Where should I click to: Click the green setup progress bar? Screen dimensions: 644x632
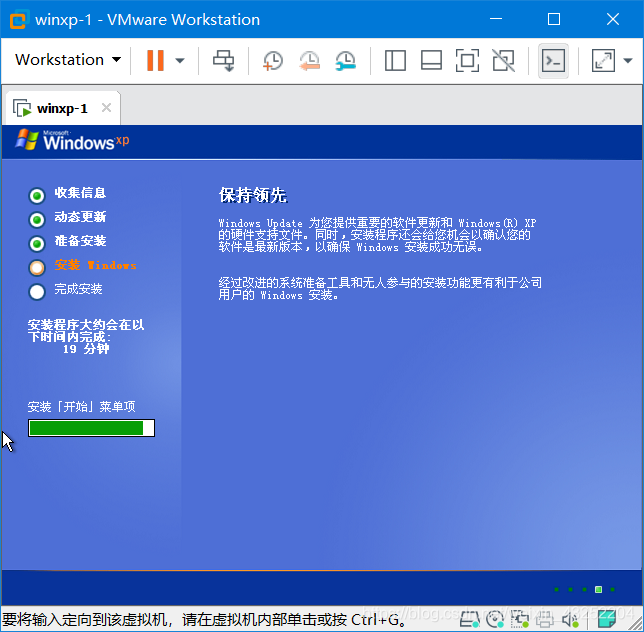(91, 428)
